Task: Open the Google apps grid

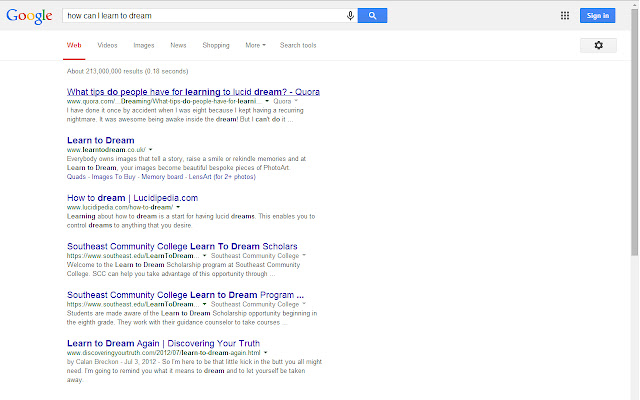Action: point(564,16)
